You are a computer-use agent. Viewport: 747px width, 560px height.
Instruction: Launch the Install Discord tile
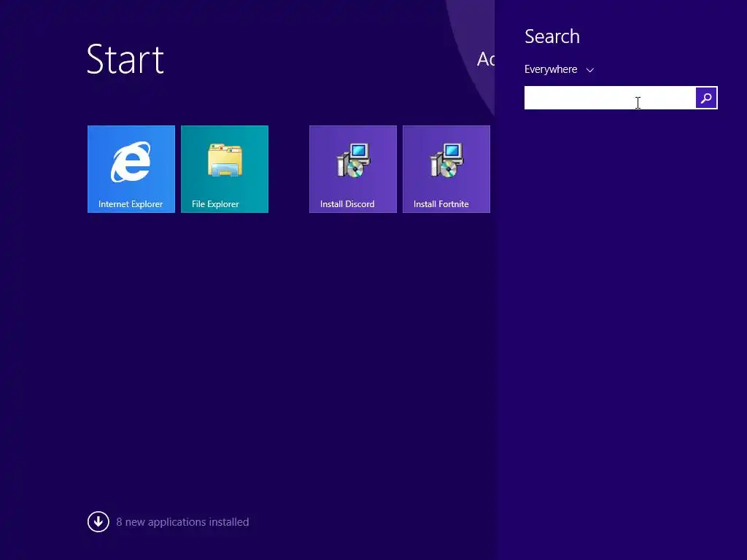click(352, 169)
